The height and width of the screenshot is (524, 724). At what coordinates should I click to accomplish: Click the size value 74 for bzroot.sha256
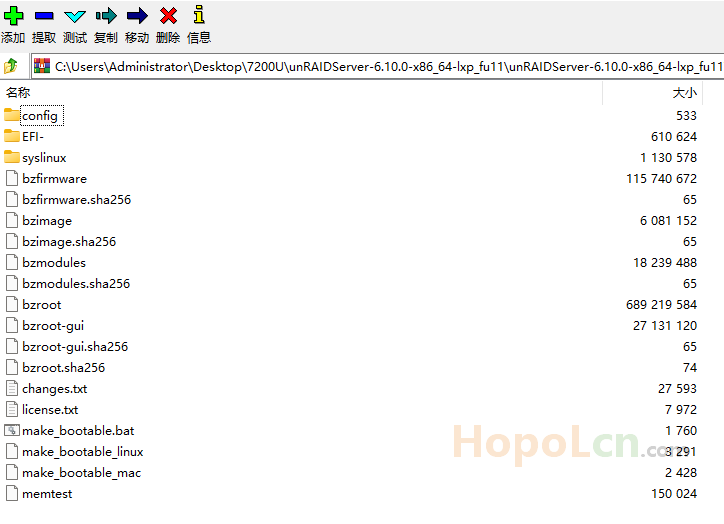pyautogui.click(x=690, y=367)
